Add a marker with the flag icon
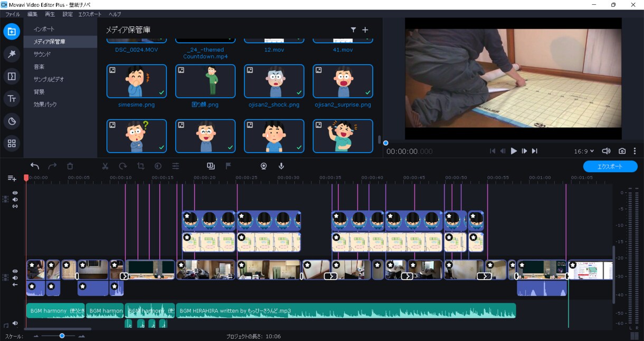Image resolution: width=644 pixels, height=341 pixels. pyautogui.click(x=229, y=166)
